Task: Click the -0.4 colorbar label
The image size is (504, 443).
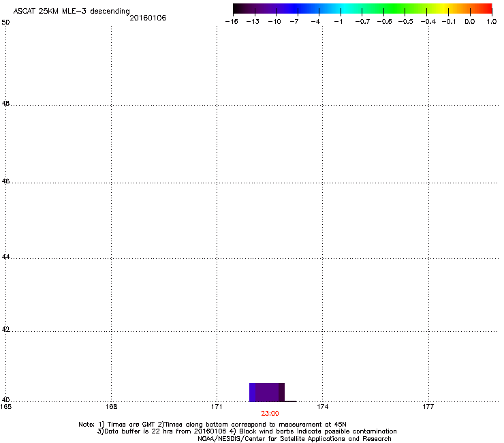Action: click(x=428, y=22)
